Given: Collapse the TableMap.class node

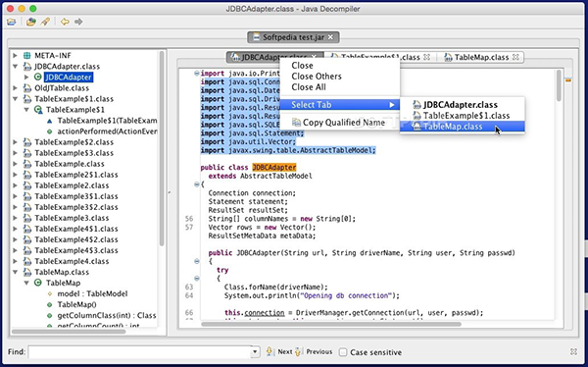Looking at the screenshot, I should point(15,272).
